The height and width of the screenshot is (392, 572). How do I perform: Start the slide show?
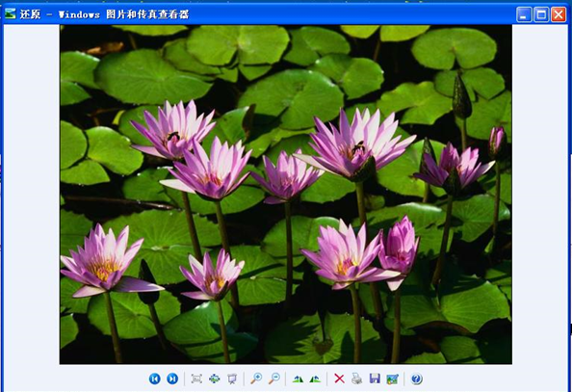click(x=232, y=379)
